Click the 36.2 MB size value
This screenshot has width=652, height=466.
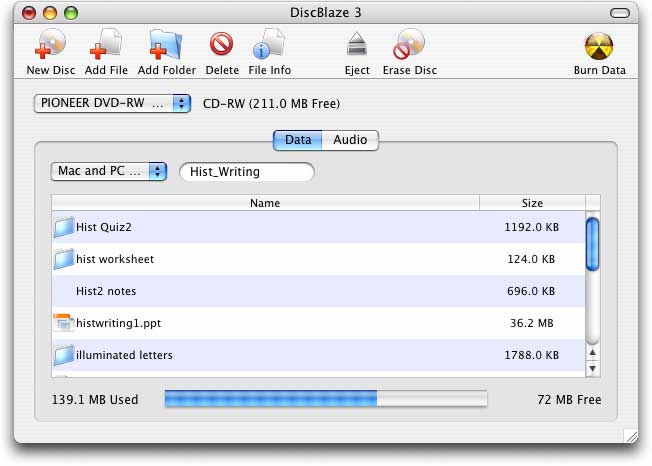pyautogui.click(x=531, y=323)
